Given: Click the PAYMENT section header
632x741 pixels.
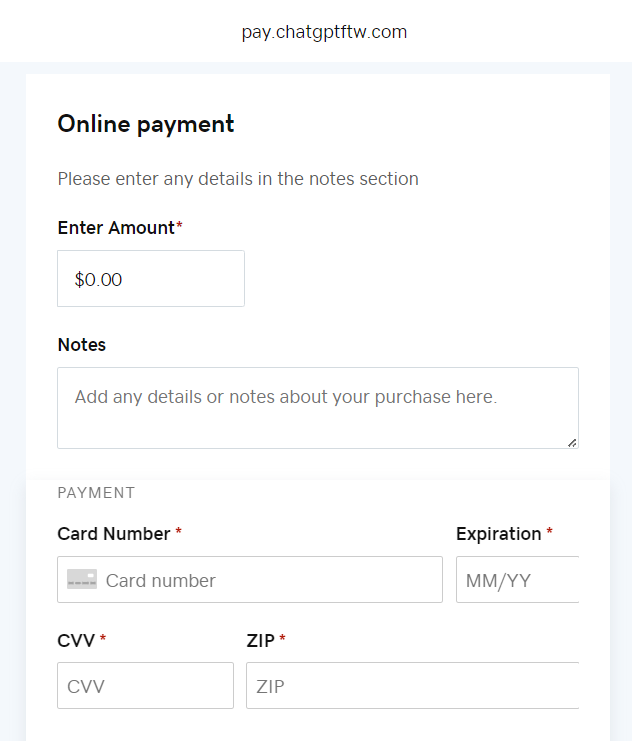Looking at the screenshot, I should pos(96,493).
